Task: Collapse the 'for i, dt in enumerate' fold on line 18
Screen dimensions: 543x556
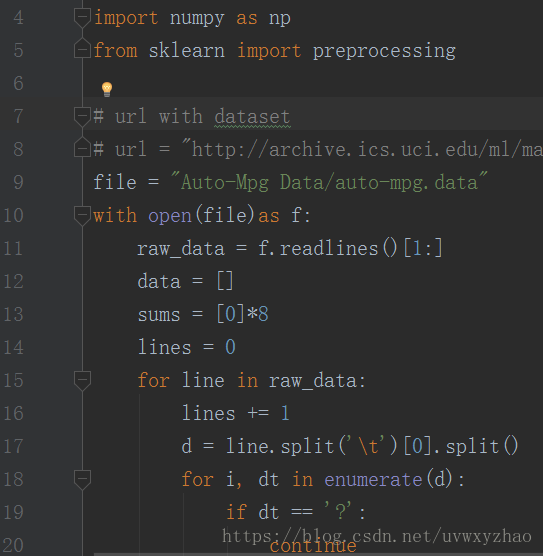Action: 82,480
